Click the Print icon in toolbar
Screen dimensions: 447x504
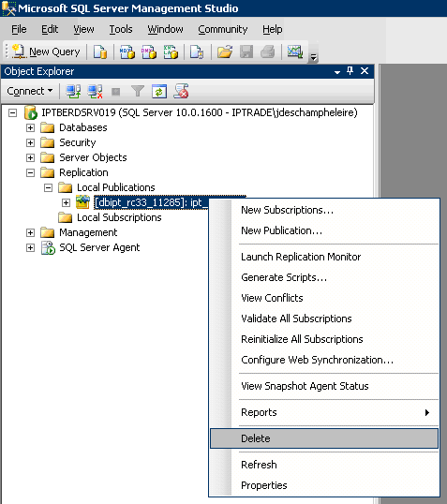pos(267,52)
